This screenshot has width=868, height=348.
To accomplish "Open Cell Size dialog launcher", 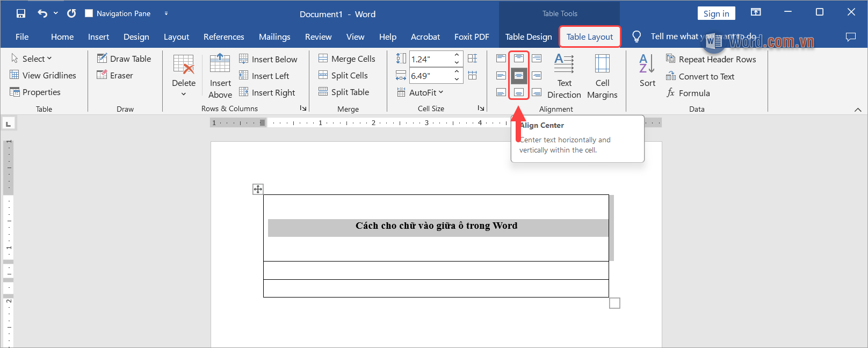I will (x=481, y=108).
